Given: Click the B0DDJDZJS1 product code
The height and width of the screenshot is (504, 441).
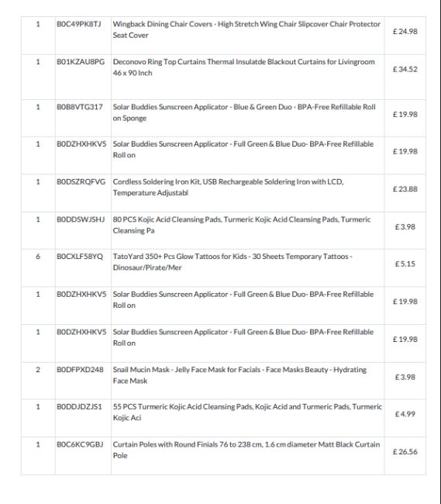Looking at the screenshot, I should click(x=79, y=407).
